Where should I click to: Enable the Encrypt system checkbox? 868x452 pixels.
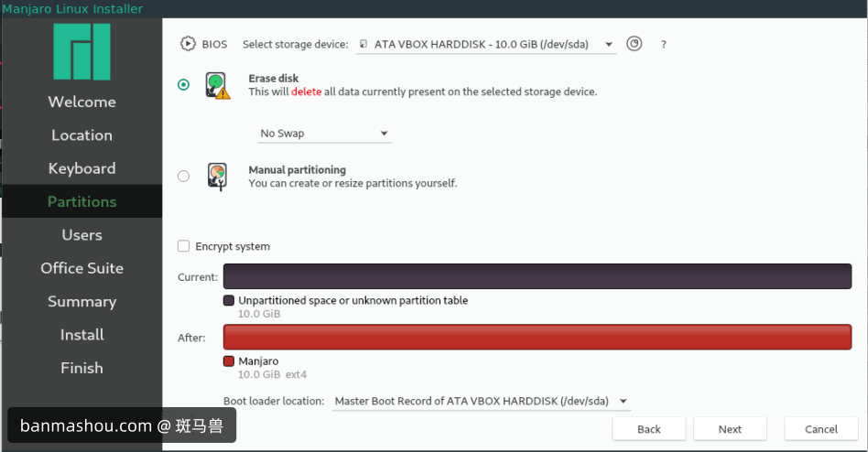pyautogui.click(x=183, y=246)
